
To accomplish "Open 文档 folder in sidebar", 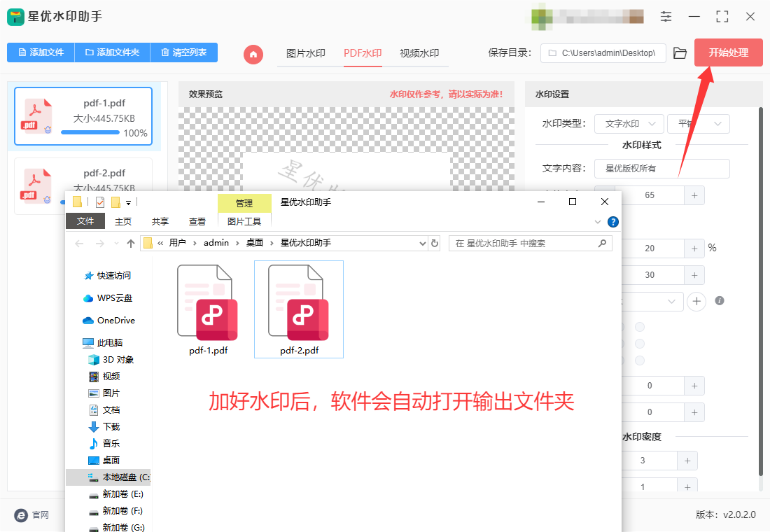I will pyautogui.click(x=104, y=409).
